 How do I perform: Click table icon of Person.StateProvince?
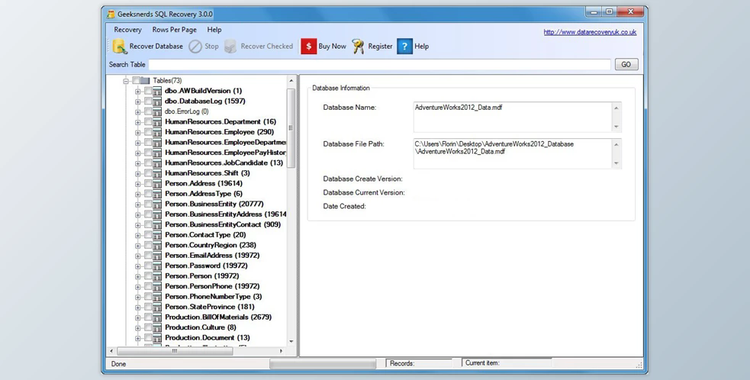pyautogui.click(x=157, y=307)
